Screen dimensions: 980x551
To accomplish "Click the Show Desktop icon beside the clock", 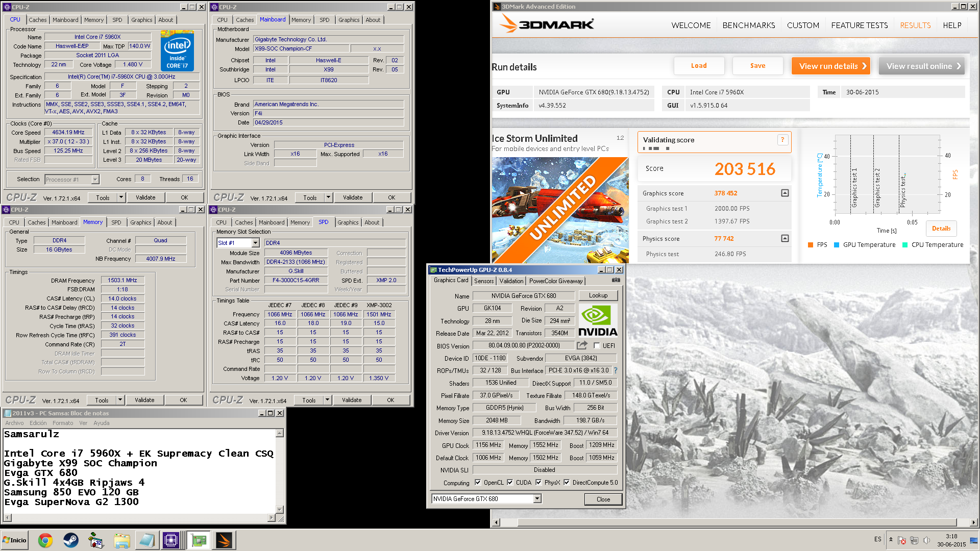I will (973, 540).
